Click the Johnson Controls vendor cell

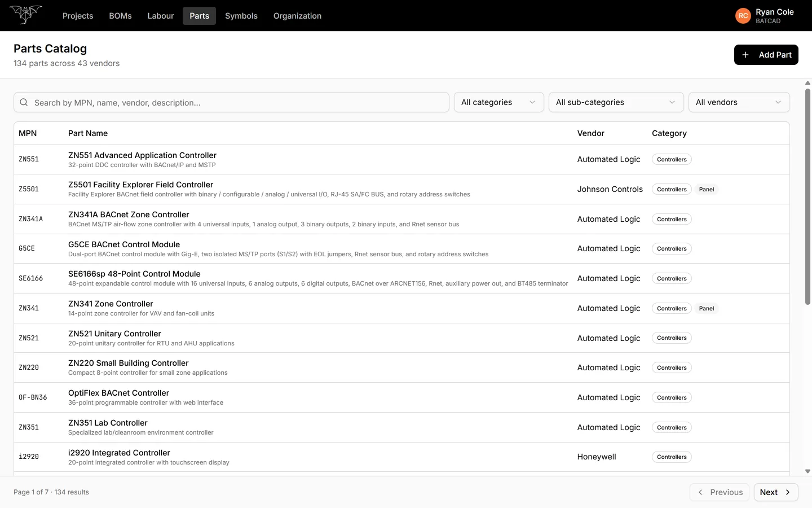[610, 189]
